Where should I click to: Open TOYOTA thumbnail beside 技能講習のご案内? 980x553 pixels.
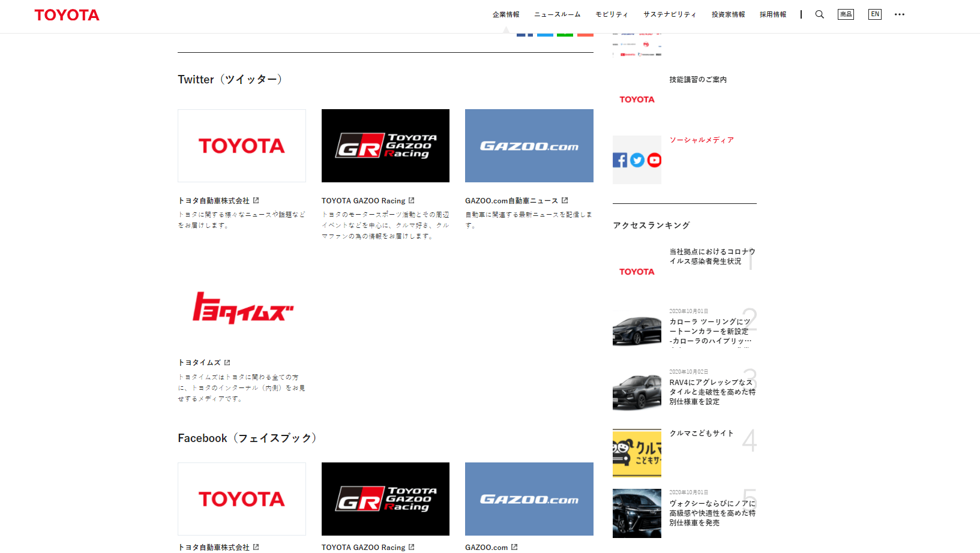tap(637, 100)
